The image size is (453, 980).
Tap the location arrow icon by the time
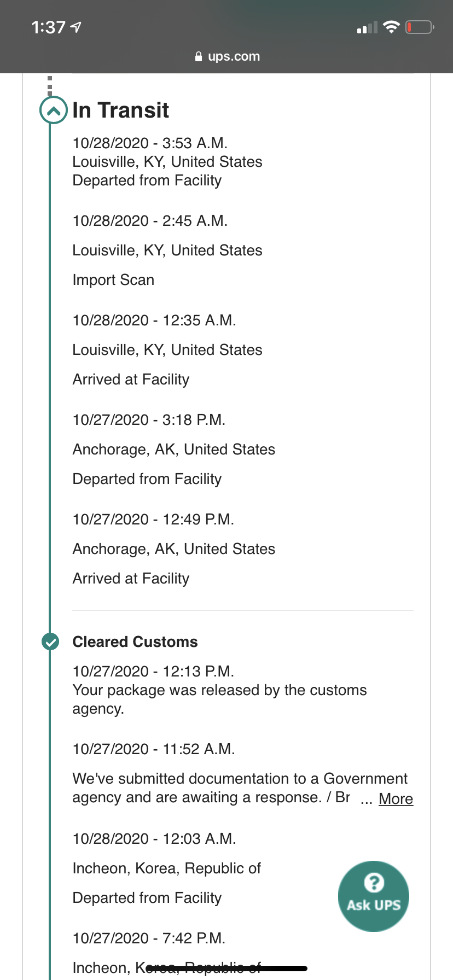coord(76,27)
